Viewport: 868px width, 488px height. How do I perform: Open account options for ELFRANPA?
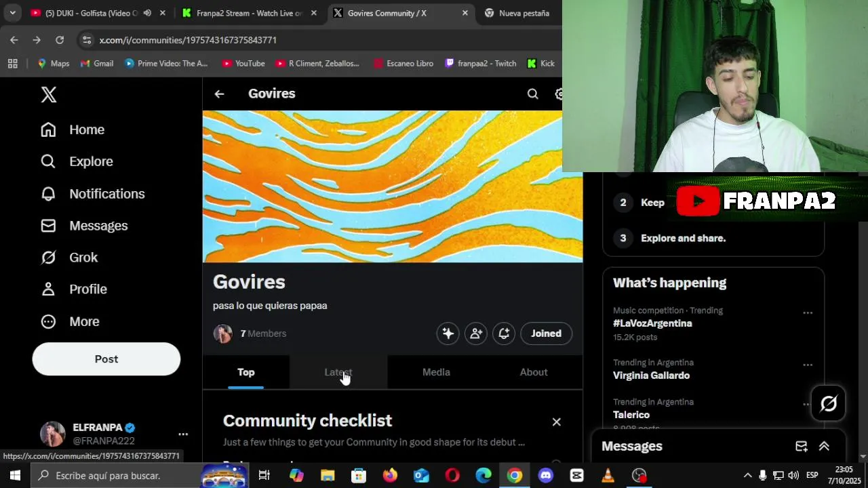point(183,434)
